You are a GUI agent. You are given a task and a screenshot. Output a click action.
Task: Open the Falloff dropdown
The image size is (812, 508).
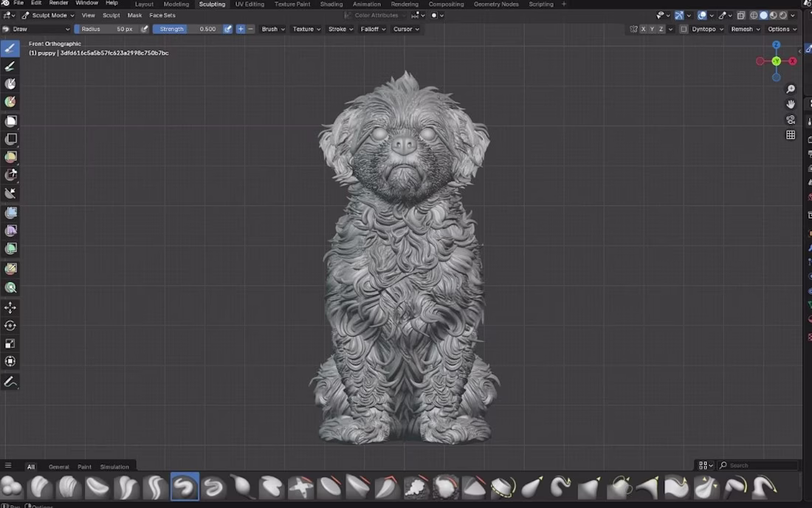(373, 29)
